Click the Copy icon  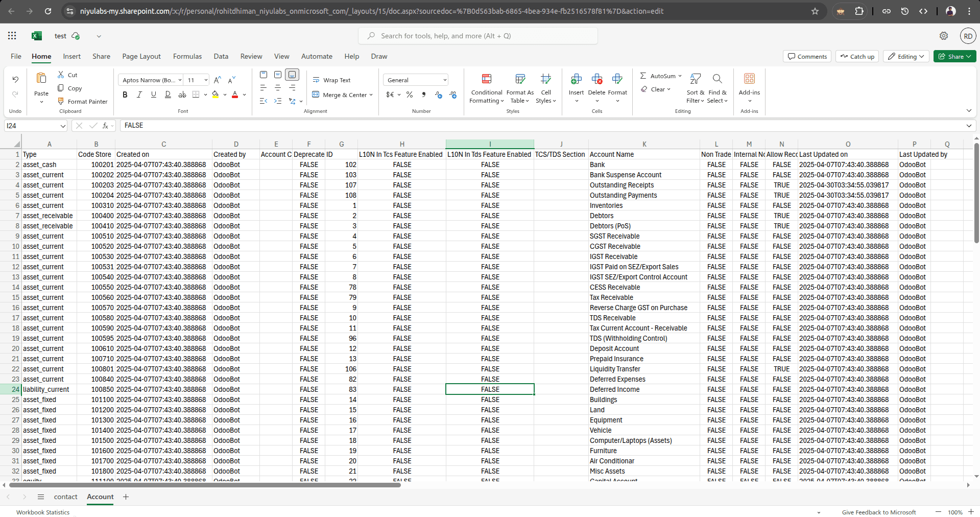pyautogui.click(x=61, y=88)
